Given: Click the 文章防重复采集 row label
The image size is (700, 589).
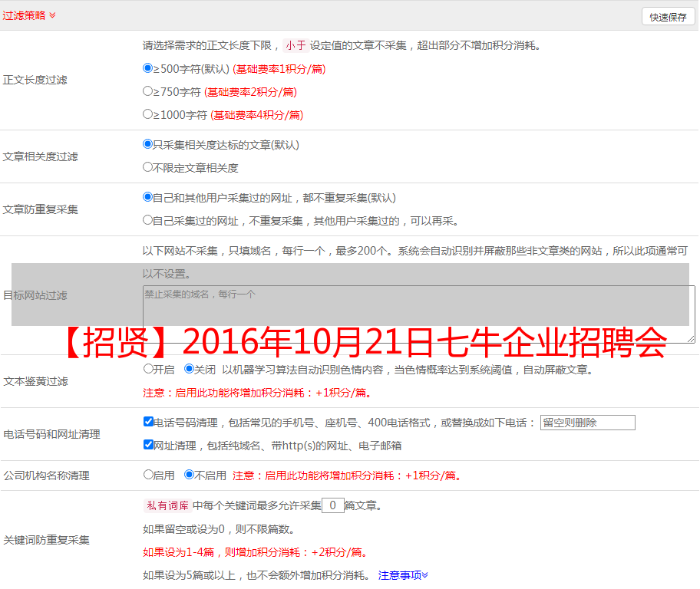Looking at the screenshot, I should pyautogui.click(x=40, y=209).
